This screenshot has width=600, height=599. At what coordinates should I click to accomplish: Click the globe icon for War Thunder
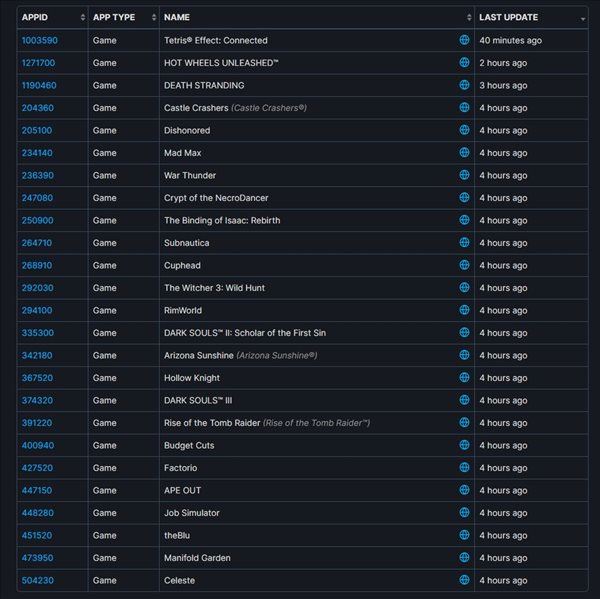(464, 175)
